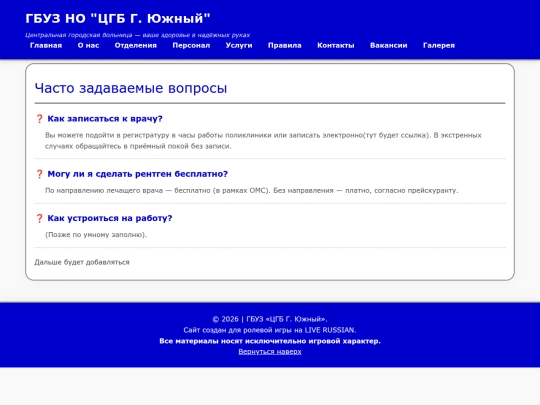Click the answer text starting Вы можете подойти
Screen dimensions: 540x405
[x=263, y=141]
